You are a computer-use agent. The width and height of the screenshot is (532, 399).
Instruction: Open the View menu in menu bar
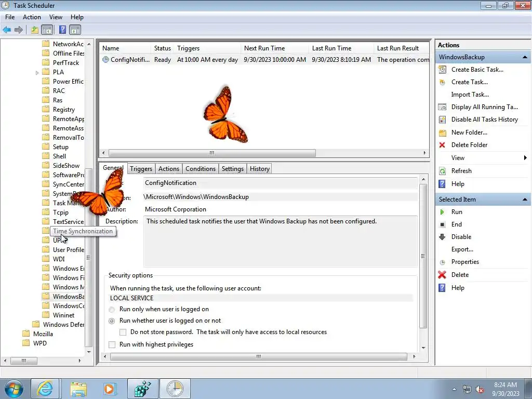pos(56,17)
